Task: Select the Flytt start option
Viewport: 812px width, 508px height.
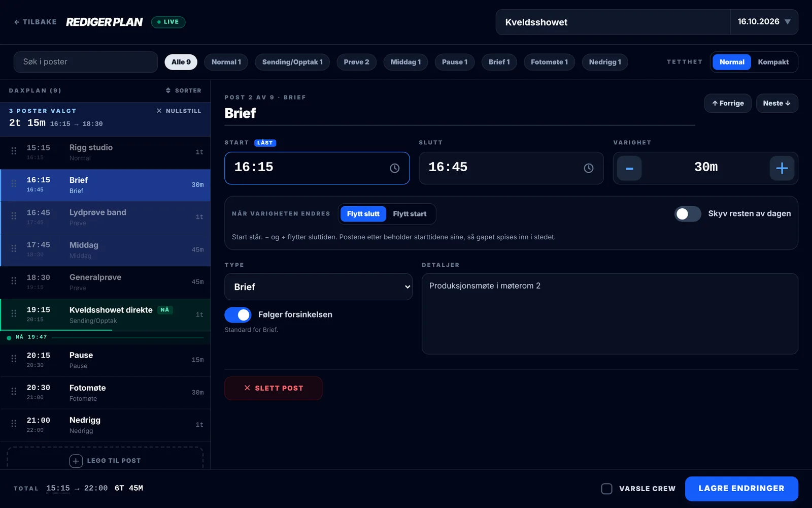Action: pos(410,214)
